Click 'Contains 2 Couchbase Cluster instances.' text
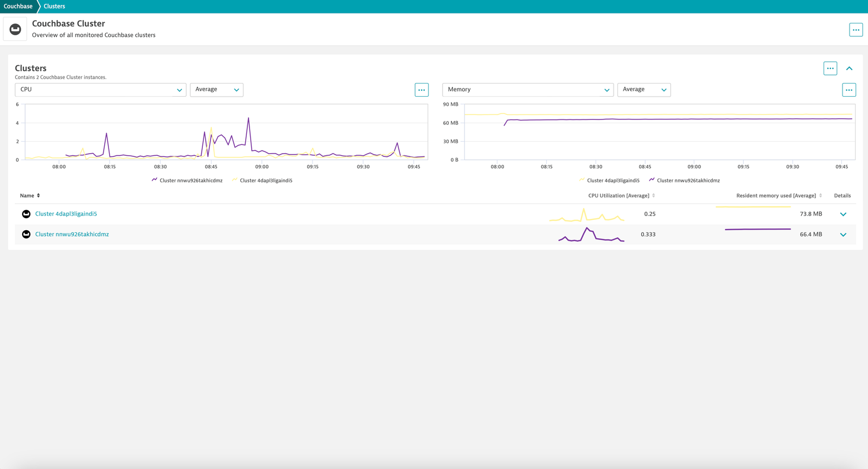 tap(61, 77)
